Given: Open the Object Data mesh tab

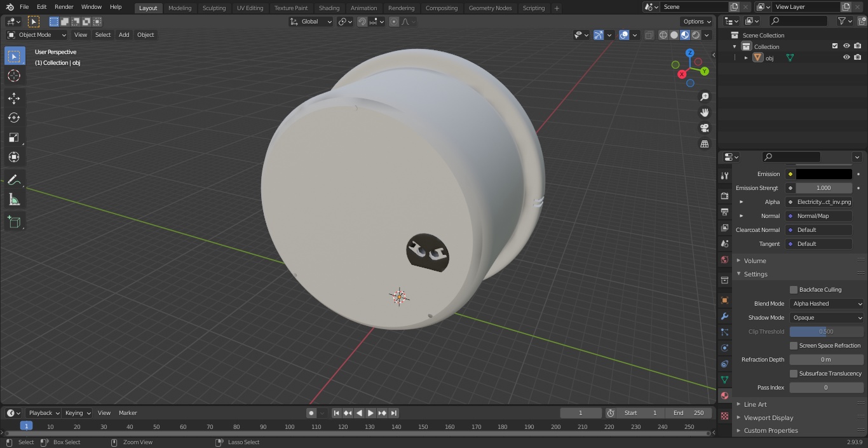Looking at the screenshot, I should pyautogui.click(x=724, y=379).
